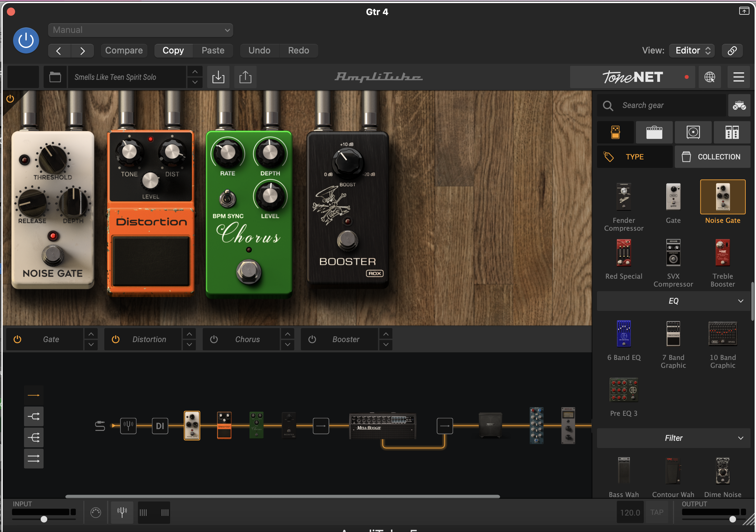
Task: Click the Compare button
Action: click(x=124, y=51)
